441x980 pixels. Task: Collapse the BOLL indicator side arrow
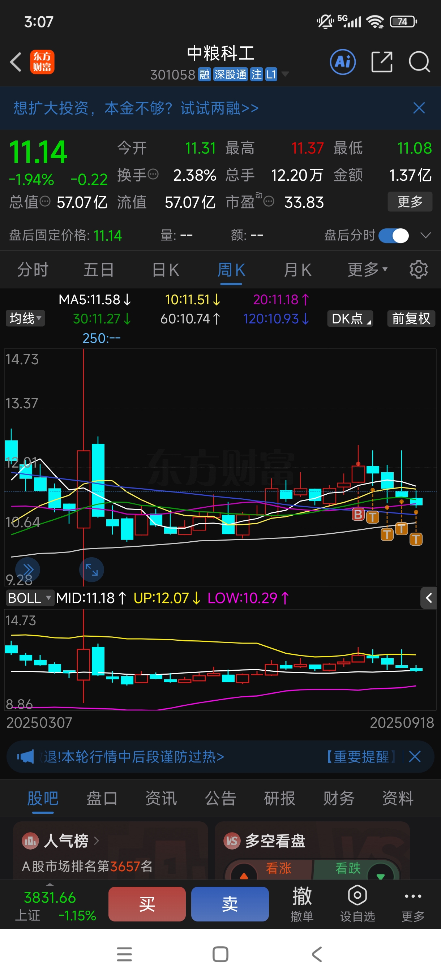[428, 598]
